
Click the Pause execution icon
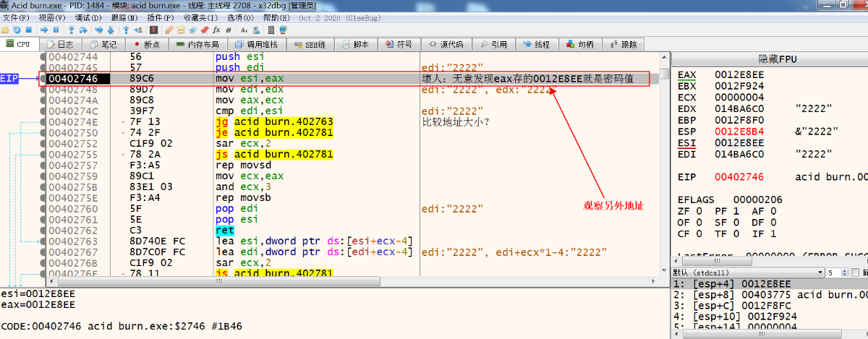[56, 30]
